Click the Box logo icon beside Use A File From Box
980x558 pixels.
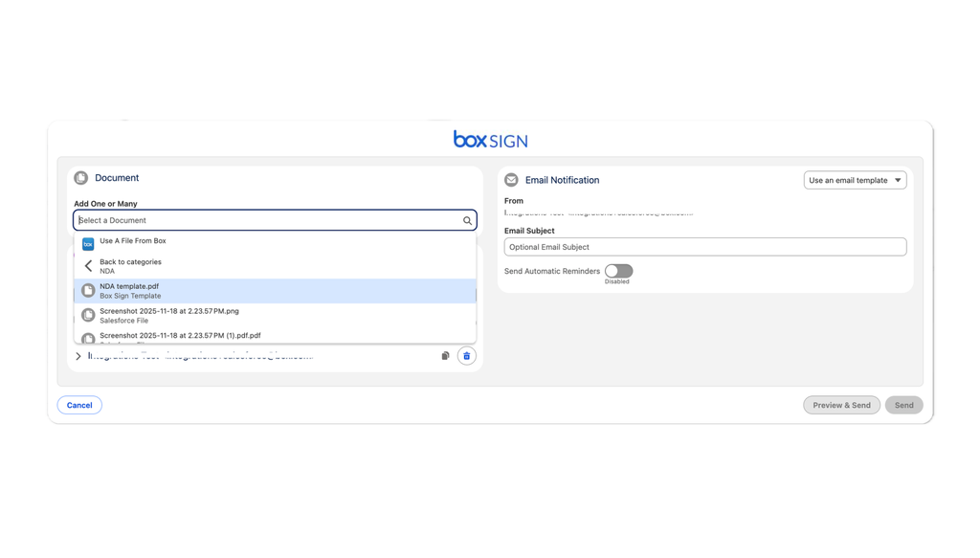pyautogui.click(x=88, y=244)
